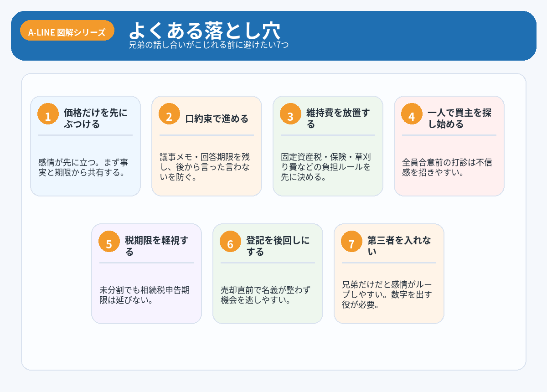Image resolution: width=547 pixels, height=392 pixels.
Task: Click the 税期限を軽視する heading
Action: coord(157,246)
